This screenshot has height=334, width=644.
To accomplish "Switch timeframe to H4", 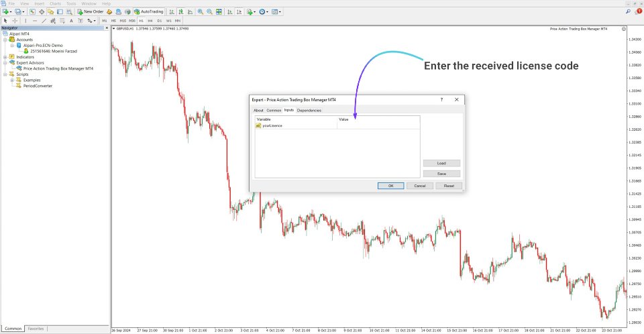I will pos(150,21).
